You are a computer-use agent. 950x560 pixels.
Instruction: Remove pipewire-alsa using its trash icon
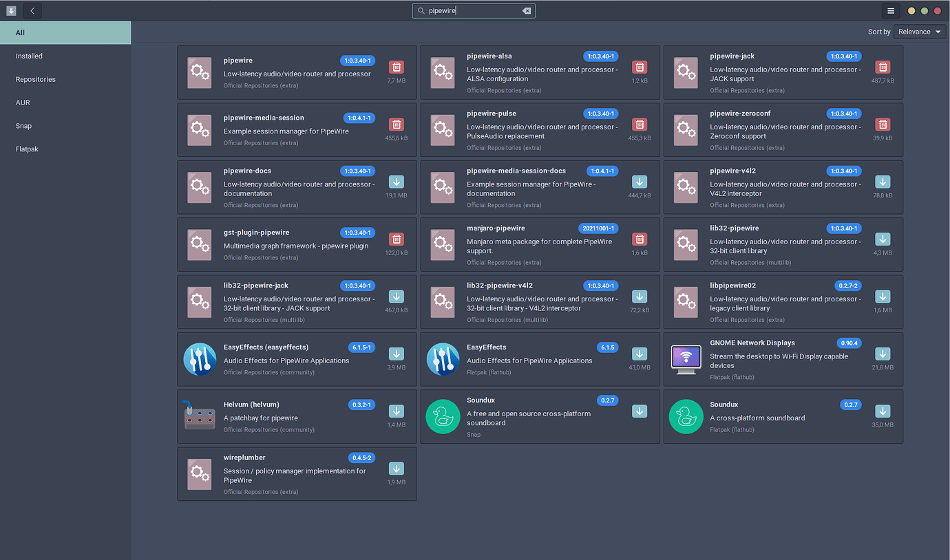tap(640, 67)
